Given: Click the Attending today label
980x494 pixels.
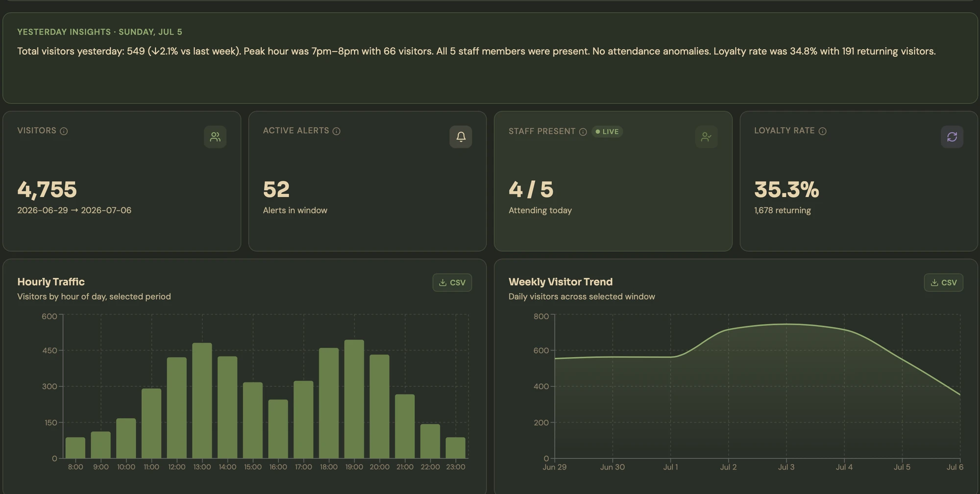Looking at the screenshot, I should click(540, 210).
